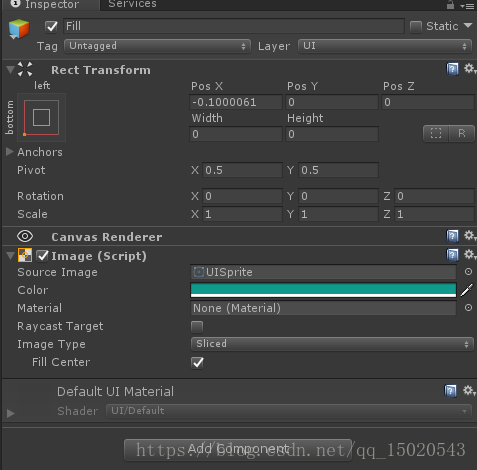Expand the Default UI Material foldout
Screen dimensions: 477x470
[x=11, y=413]
